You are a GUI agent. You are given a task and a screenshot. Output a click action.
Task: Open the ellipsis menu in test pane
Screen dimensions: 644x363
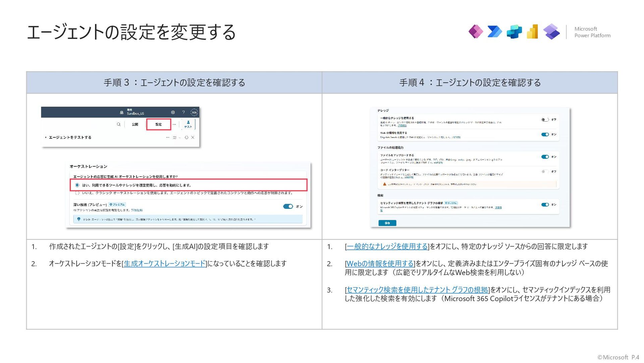[x=168, y=137]
